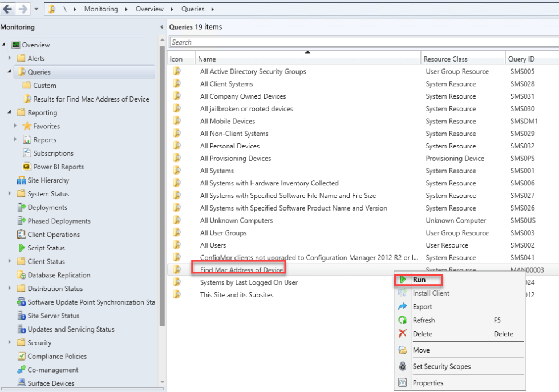Click the Monitoring breadcrumb link
Viewport: 559px width, 392px height.
[x=100, y=9]
